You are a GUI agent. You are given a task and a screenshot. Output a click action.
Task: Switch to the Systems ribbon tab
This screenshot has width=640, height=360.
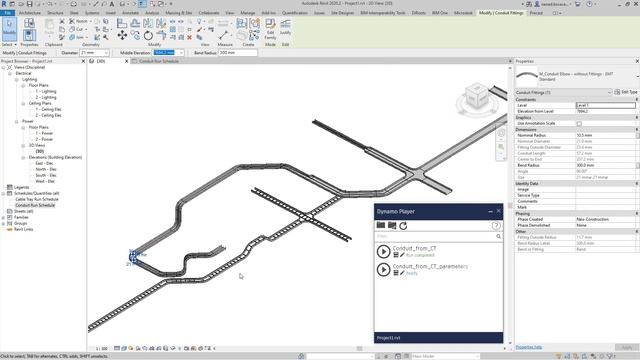(x=92, y=13)
